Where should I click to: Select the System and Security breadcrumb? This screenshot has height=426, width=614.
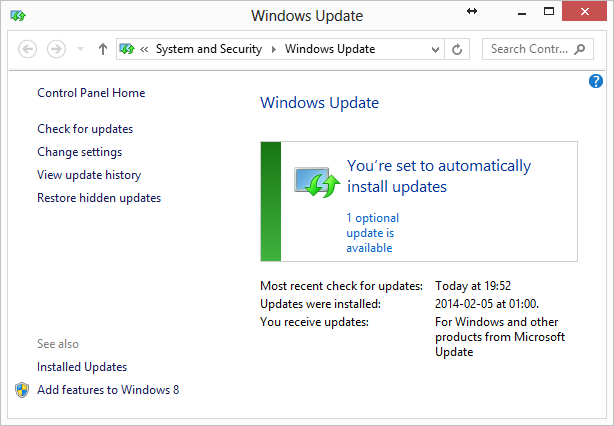208,49
